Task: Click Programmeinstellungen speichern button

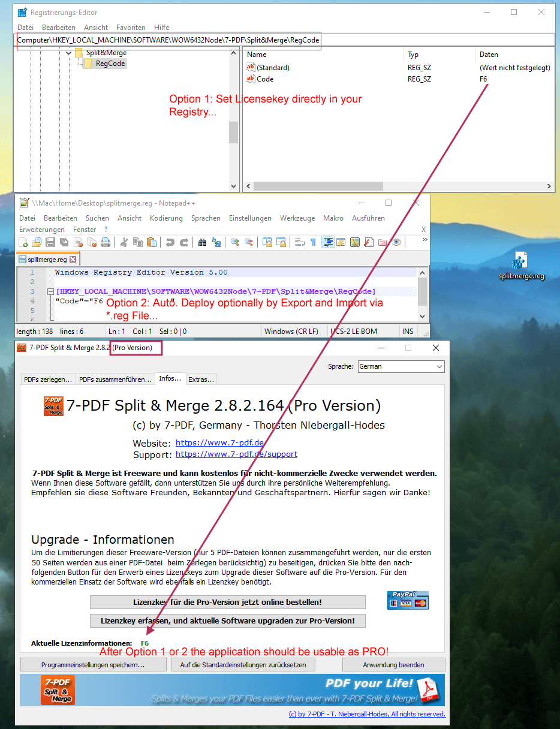Action: 92,665
